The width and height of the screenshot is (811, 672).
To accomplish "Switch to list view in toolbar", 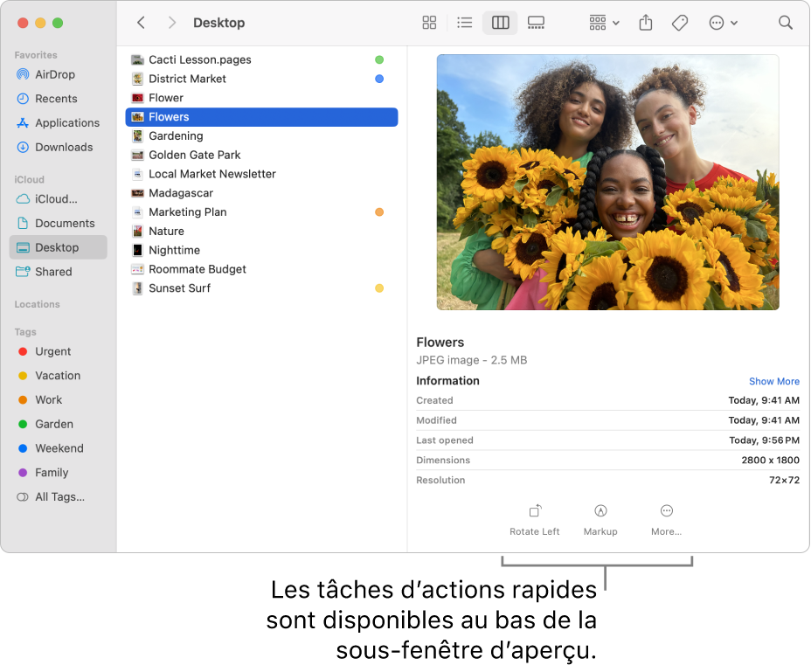I will (465, 23).
